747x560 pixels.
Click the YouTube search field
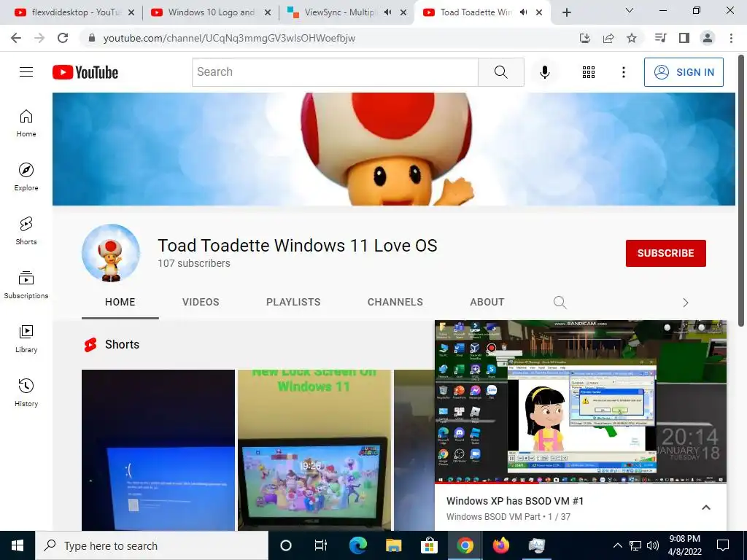coord(335,72)
